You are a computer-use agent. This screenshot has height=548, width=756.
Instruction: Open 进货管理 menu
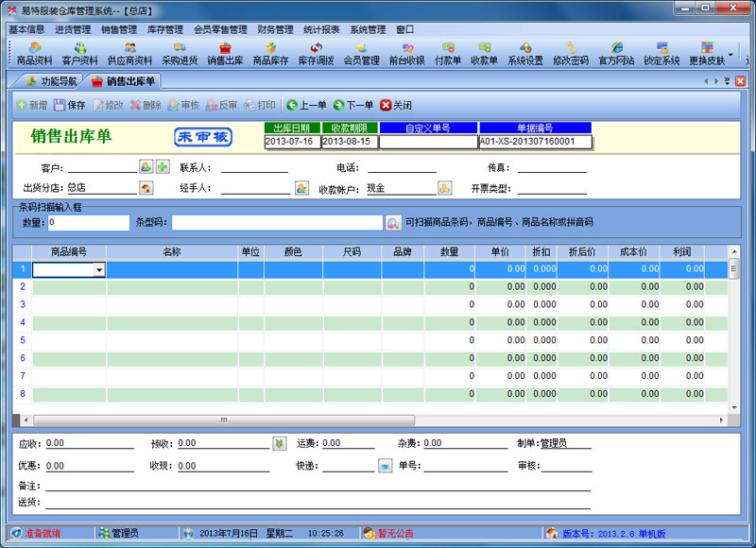(x=73, y=29)
